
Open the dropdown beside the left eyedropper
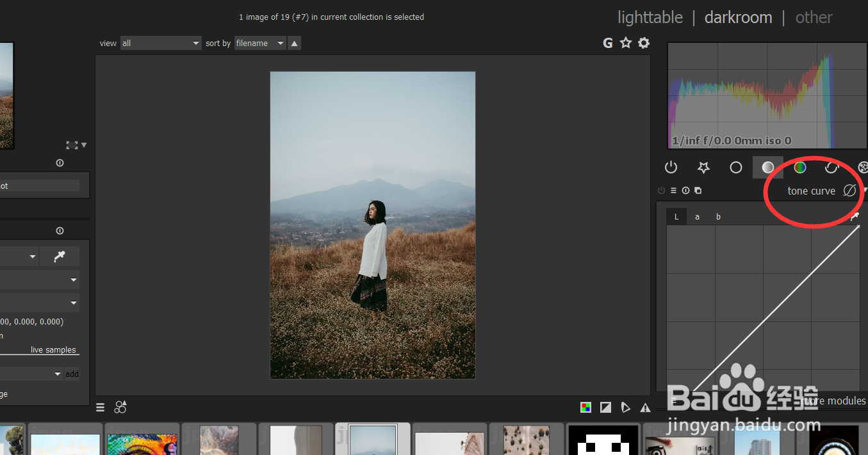coord(19,257)
